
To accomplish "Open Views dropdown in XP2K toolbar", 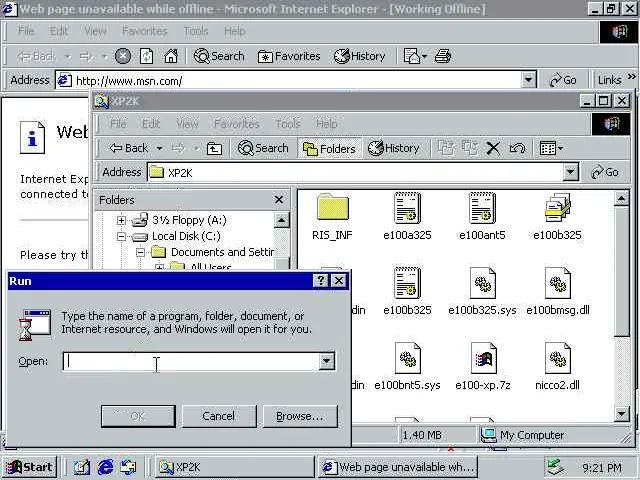I will [551, 148].
